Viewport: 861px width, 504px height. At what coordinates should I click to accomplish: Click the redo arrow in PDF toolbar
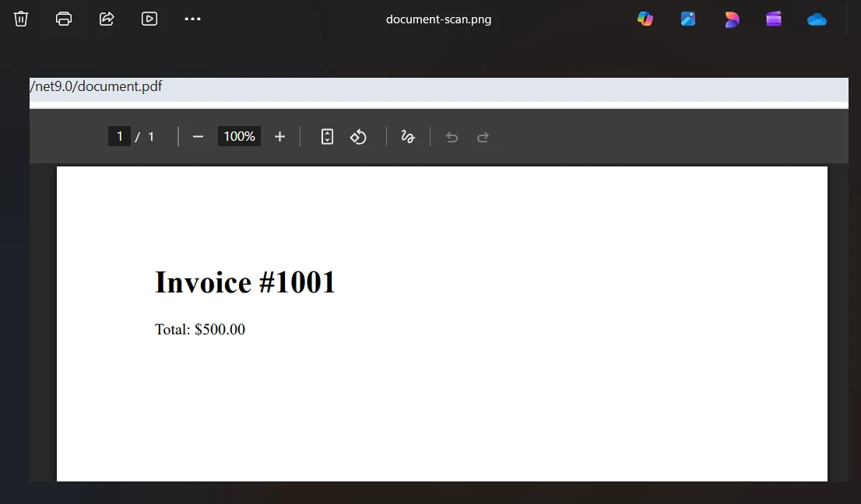coord(483,138)
